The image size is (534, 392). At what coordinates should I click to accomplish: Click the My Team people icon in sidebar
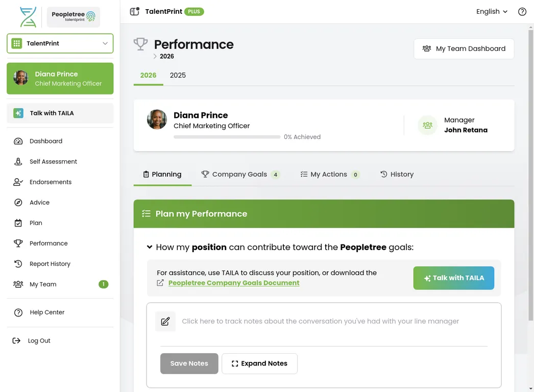18,284
